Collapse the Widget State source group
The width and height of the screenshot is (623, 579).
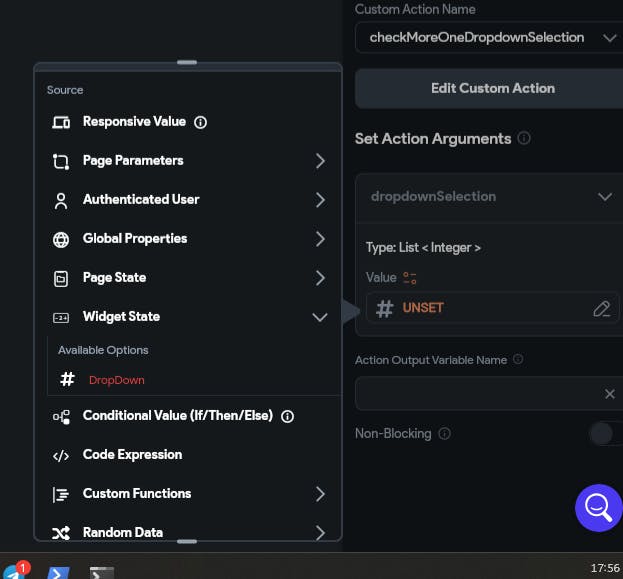(x=320, y=317)
